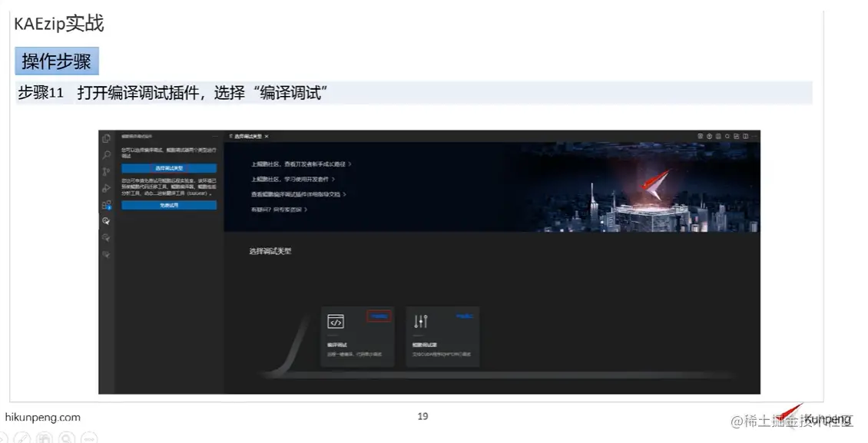868x443 pixels.
Task: Open the Source Control branch icon
Action: coord(106,171)
